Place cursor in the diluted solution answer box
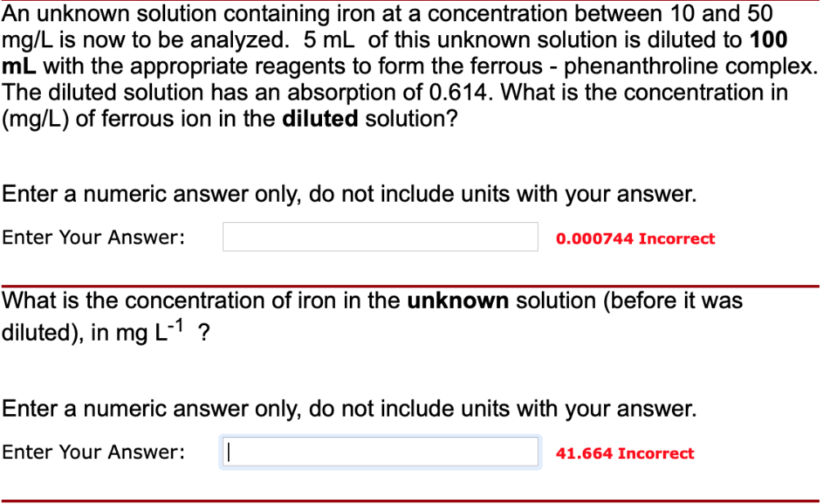Image resolution: width=837 pixels, height=504 pixels. 379,236
